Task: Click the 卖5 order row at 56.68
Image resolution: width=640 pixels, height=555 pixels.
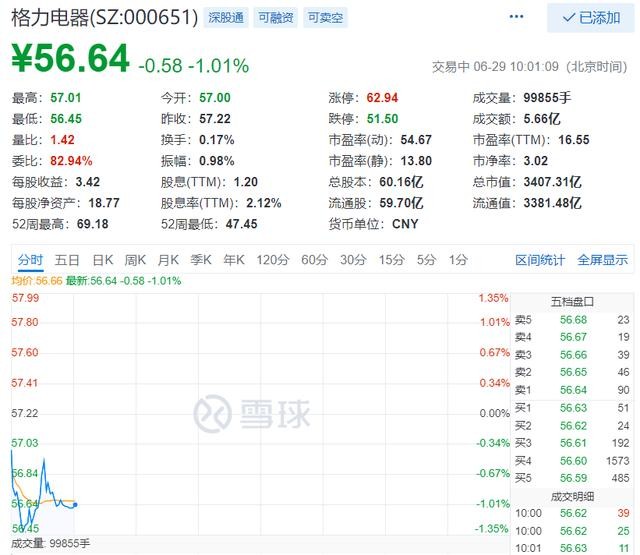Action: coord(572,320)
